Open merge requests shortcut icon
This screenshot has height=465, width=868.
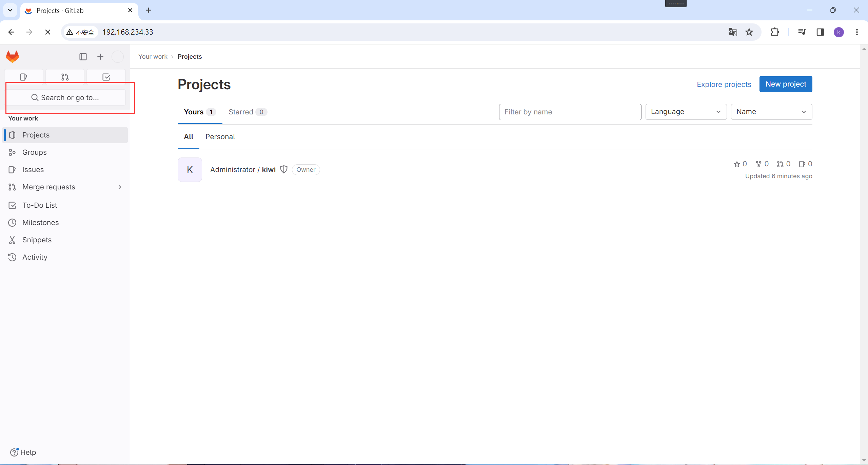[x=65, y=77]
